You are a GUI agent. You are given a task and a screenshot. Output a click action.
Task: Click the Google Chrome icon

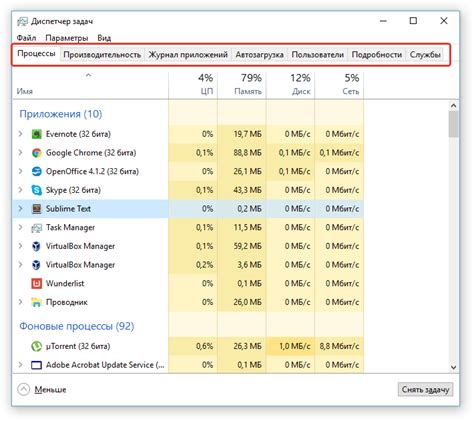click(x=36, y=153)
